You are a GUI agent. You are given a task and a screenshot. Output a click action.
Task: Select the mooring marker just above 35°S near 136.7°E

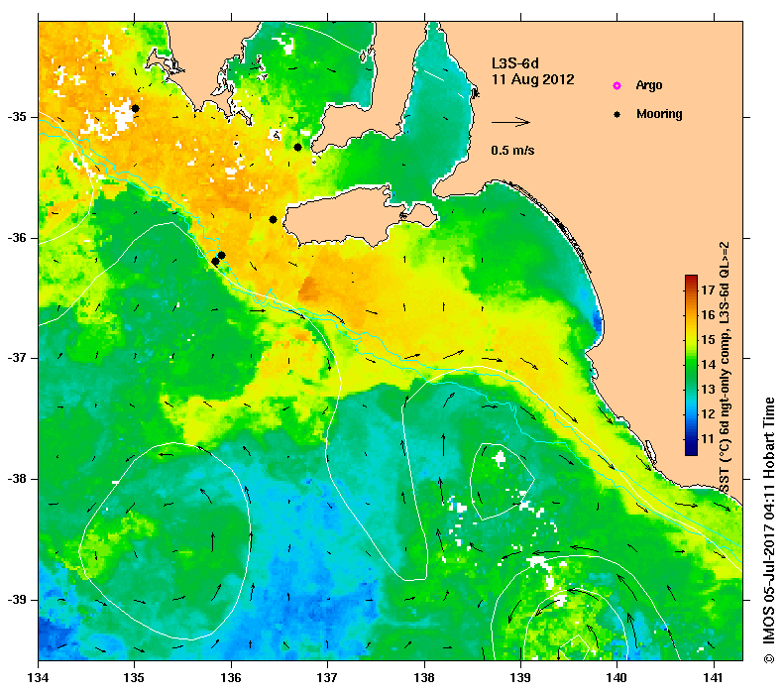(x=297, y=147)
